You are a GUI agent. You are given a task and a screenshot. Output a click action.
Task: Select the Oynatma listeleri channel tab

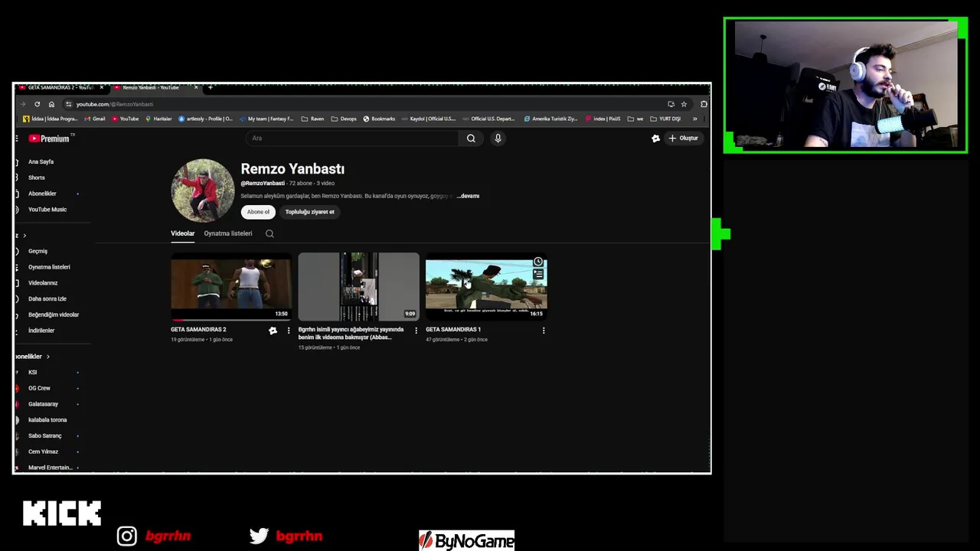[228, 233]
